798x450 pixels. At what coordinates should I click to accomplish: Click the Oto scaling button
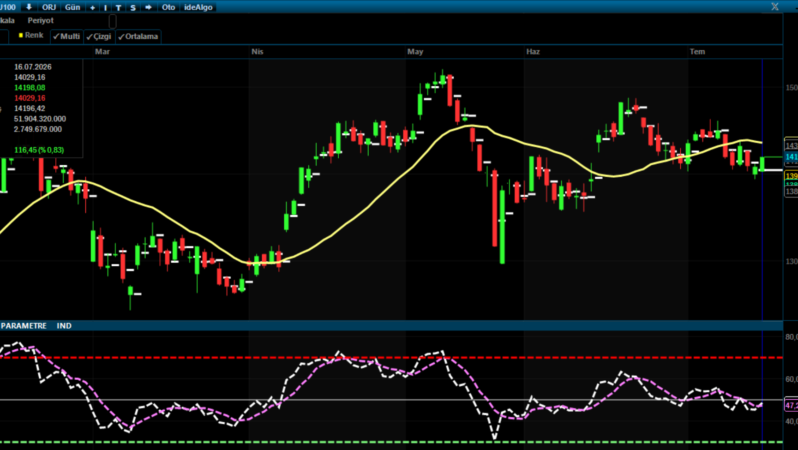[x=168, y=7]
